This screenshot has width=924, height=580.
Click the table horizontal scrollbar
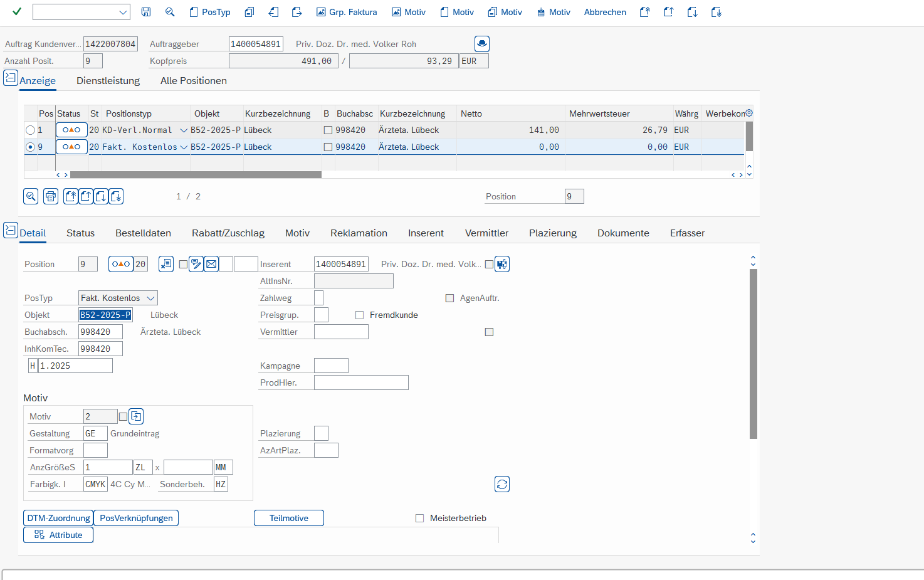[196, 175]
